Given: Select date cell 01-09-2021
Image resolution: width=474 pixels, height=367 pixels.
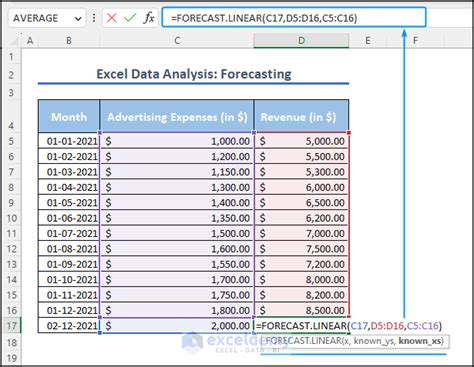Looking at the screenshot, I should [69, 264].
